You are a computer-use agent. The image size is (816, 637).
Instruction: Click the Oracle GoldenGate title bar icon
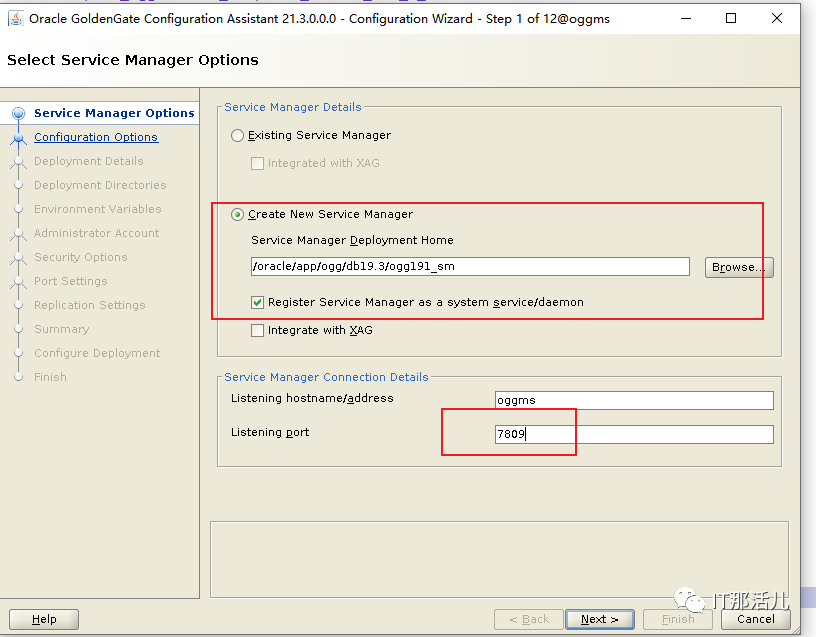[16, 18]
